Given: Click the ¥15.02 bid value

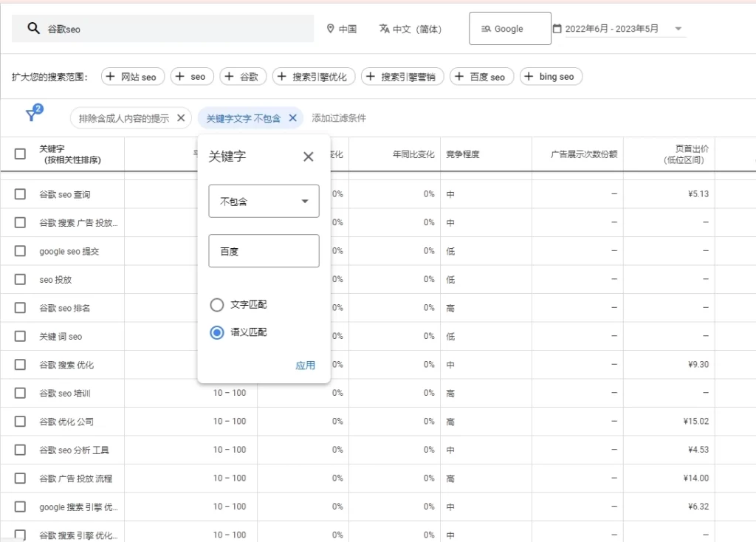Looking at the screenshot, I should pos(695,422).
